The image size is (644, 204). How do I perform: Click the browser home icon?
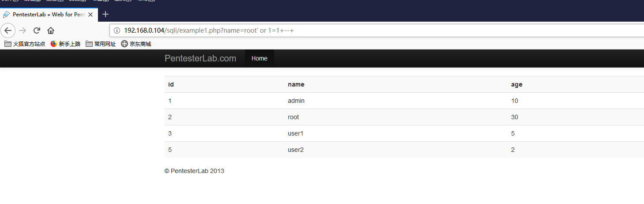pos(51,30)
